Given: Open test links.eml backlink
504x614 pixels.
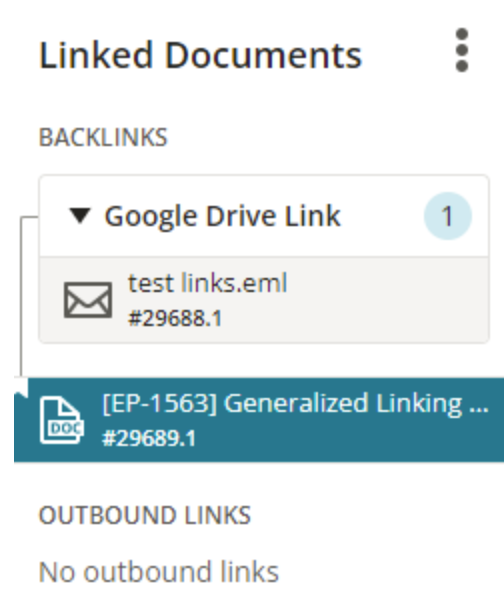Looking at the screenshot, I should click(208, 283).
